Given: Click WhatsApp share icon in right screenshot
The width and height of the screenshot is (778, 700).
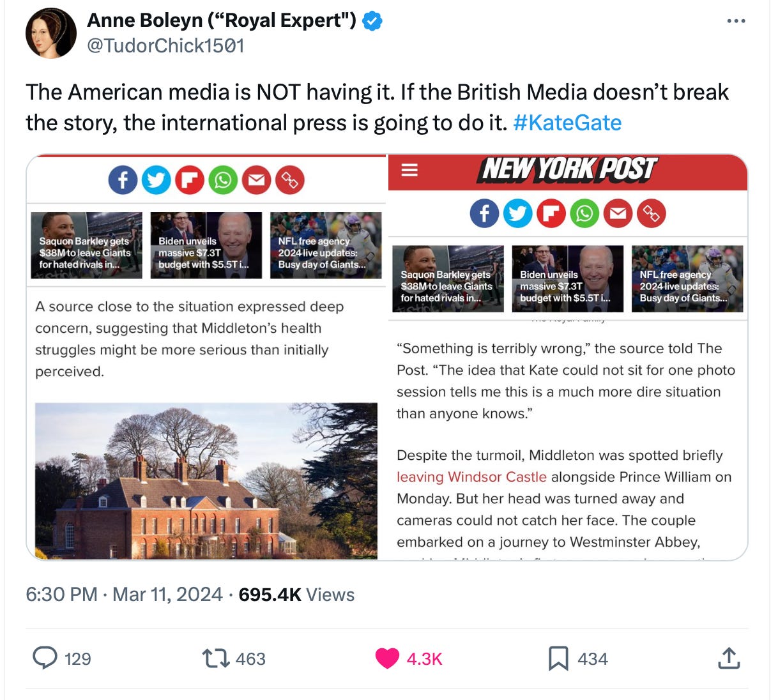Looking at the screenshot, I should tap(584, 213).
